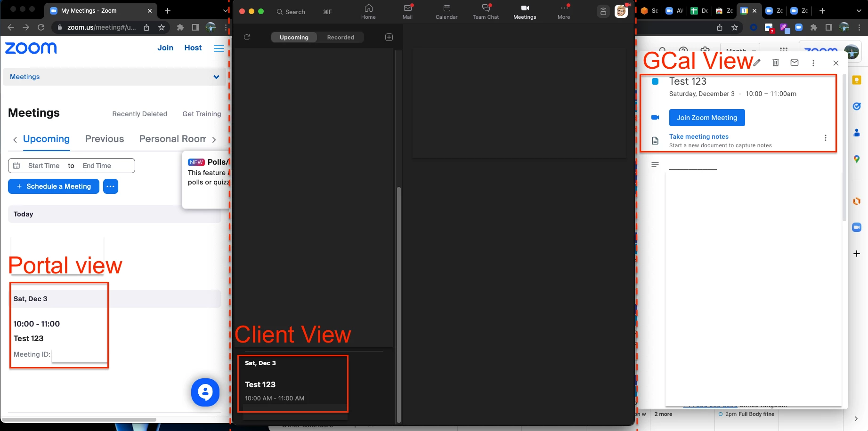
Task: Open Mail in the Zoom client
Action: 407,12
